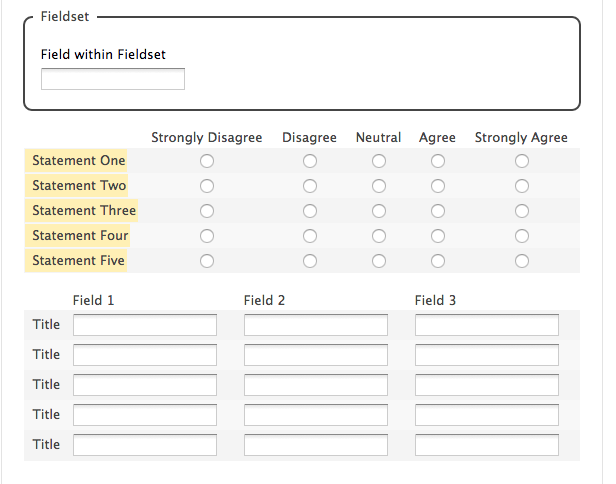Click the Field within Fieldset input
This screenshot has width=616, height=484.
click(x=113, y=79)
